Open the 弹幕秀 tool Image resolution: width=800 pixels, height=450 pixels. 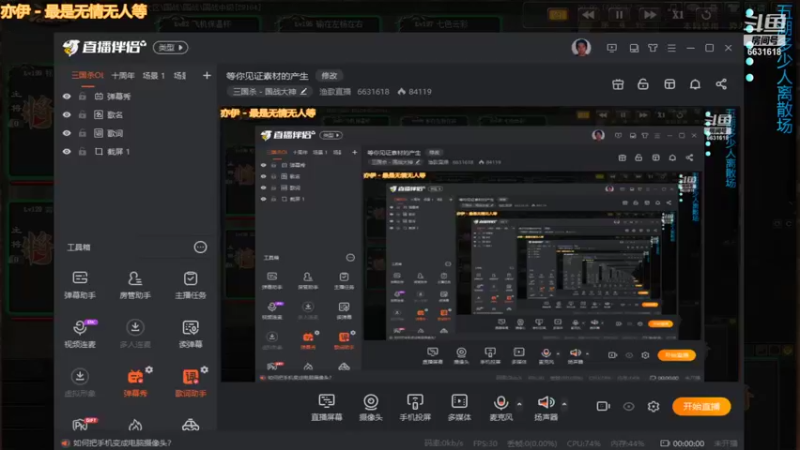tap(135, 383)
